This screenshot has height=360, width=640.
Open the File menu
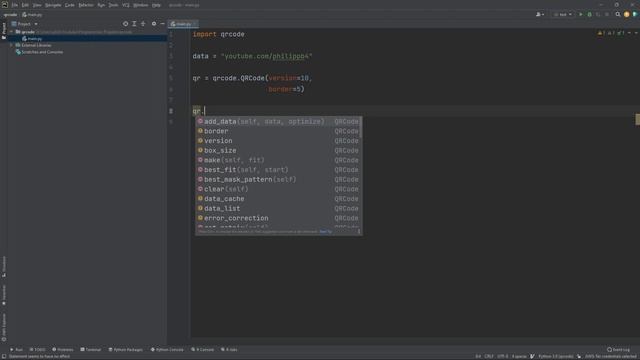(15, 5)
